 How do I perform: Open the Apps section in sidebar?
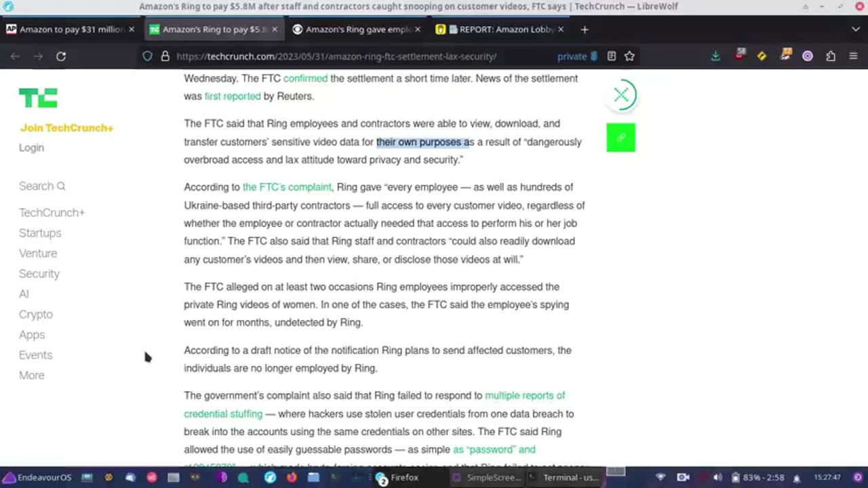[32, 334]
